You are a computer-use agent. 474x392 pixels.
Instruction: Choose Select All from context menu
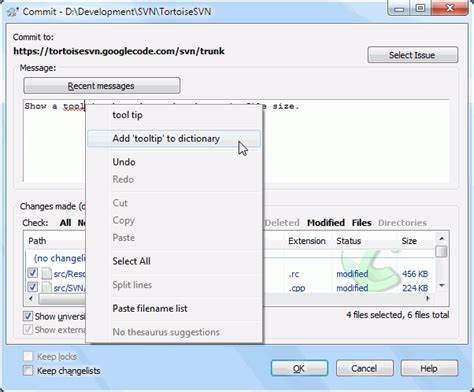(174, 261)
